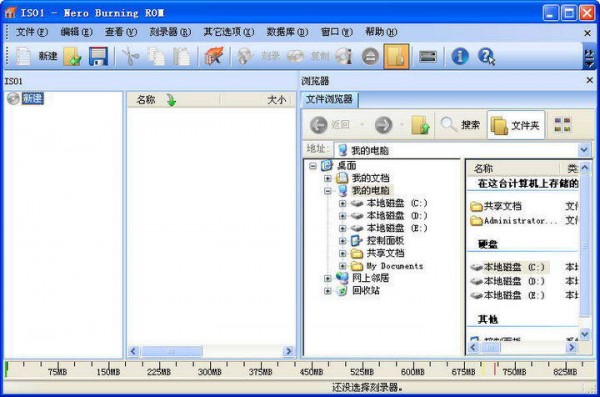Click compilation list scroll left arrow
Viewport: 600px width, 397px height.
134,351
